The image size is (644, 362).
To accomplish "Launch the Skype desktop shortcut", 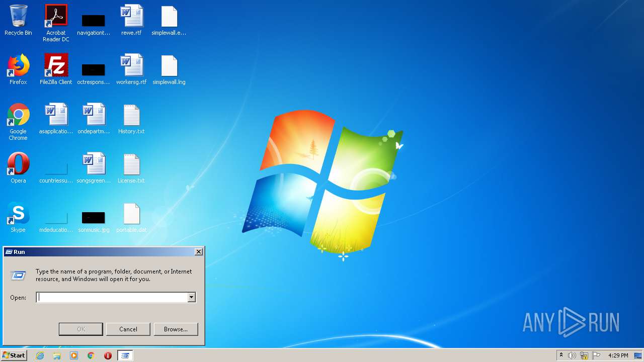I will 18,217.
